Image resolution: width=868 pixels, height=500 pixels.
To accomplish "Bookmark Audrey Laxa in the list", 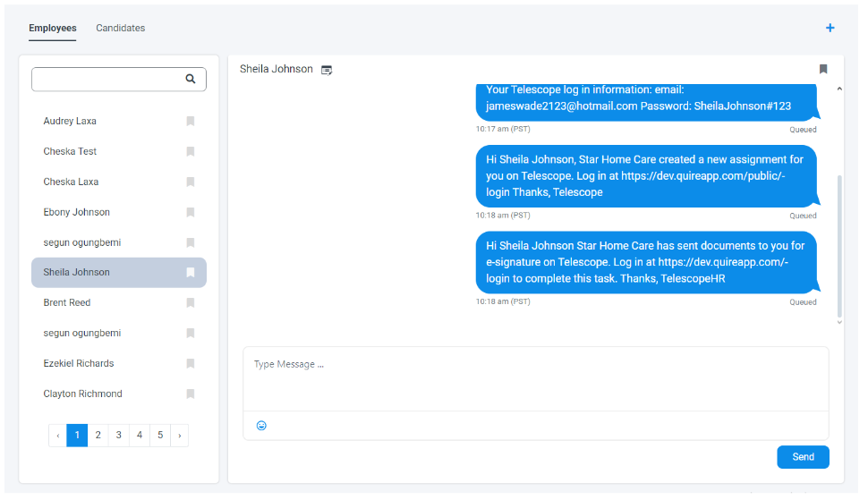I will pos(191,121).
